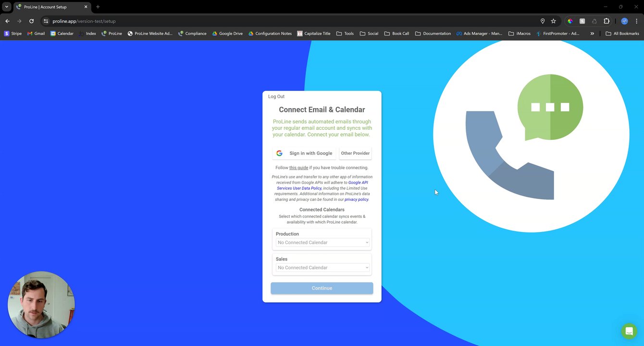
Task: Open the Chrome three-dot menu
Action: (637, 21)
